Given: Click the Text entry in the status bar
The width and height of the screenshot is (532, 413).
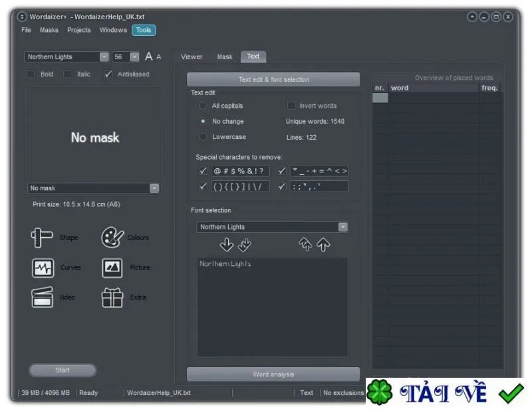Looking at the screenshot, I should click(x=307, y=392).
